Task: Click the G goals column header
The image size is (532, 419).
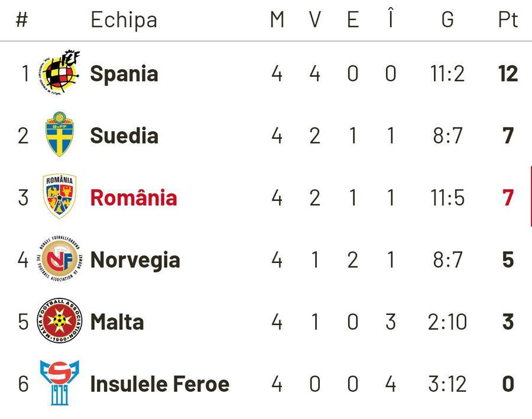Action: tap(447, 20)
